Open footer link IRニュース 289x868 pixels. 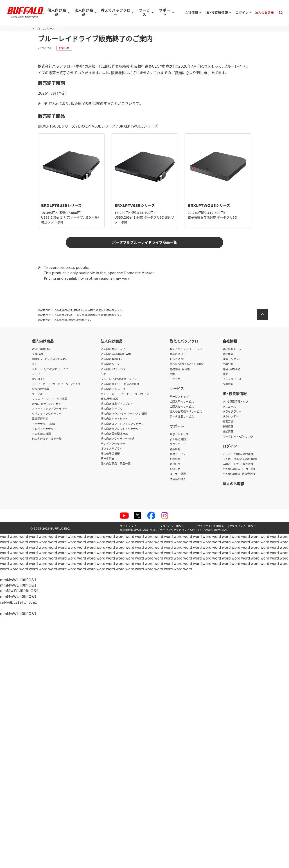pos(229,407)
